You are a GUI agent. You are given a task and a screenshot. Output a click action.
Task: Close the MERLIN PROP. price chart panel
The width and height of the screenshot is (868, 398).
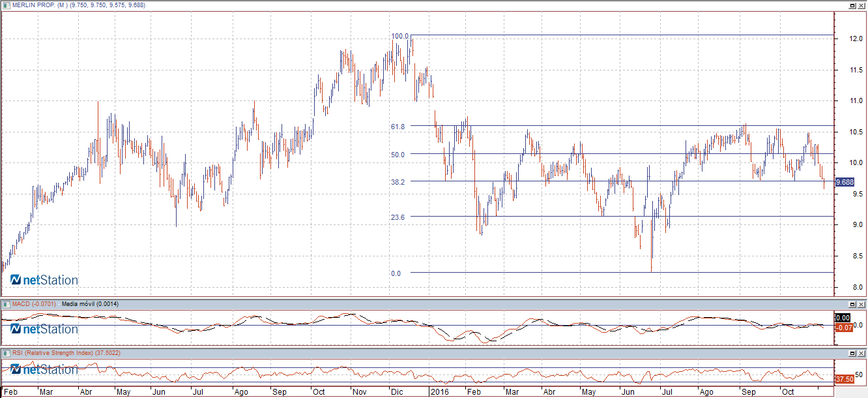point(861,5)
